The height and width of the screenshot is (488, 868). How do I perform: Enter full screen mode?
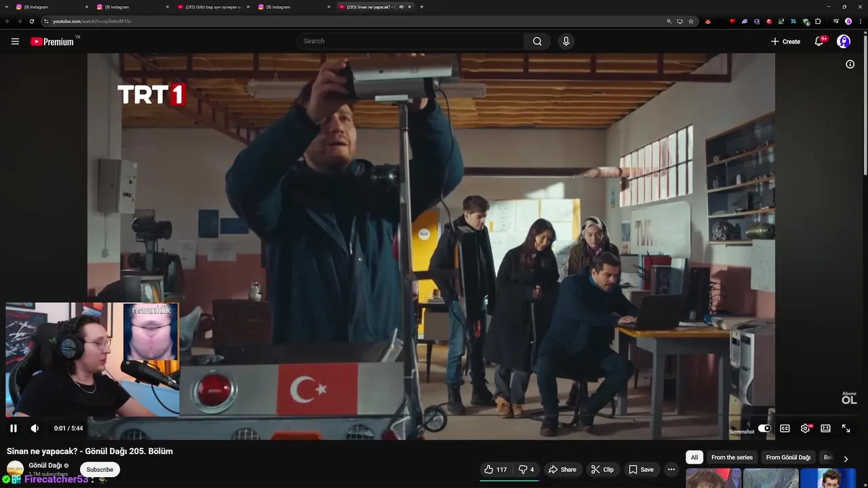tap(846, 428)
